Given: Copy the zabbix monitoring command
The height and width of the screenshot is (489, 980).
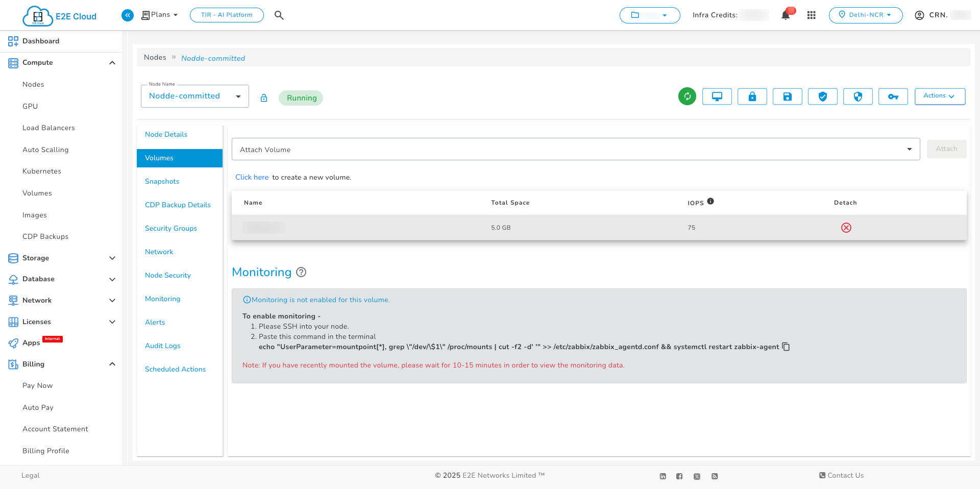Looking at the screenshot, I should tap(786, 347).
